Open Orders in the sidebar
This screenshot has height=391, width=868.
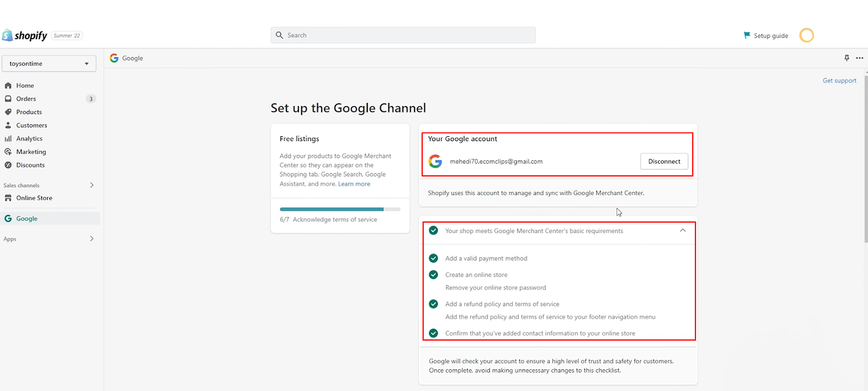click(x=26, y=99)
